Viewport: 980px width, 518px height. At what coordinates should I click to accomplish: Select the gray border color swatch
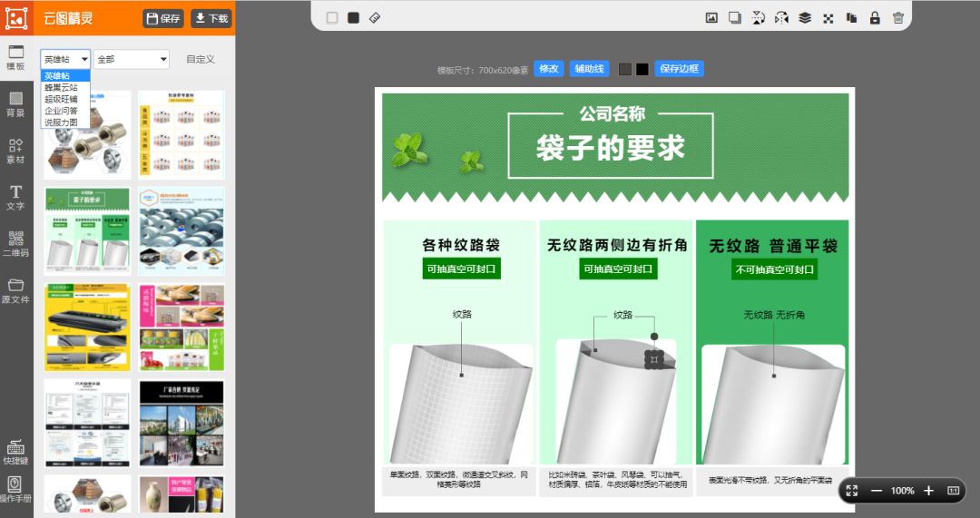[625, 69]
